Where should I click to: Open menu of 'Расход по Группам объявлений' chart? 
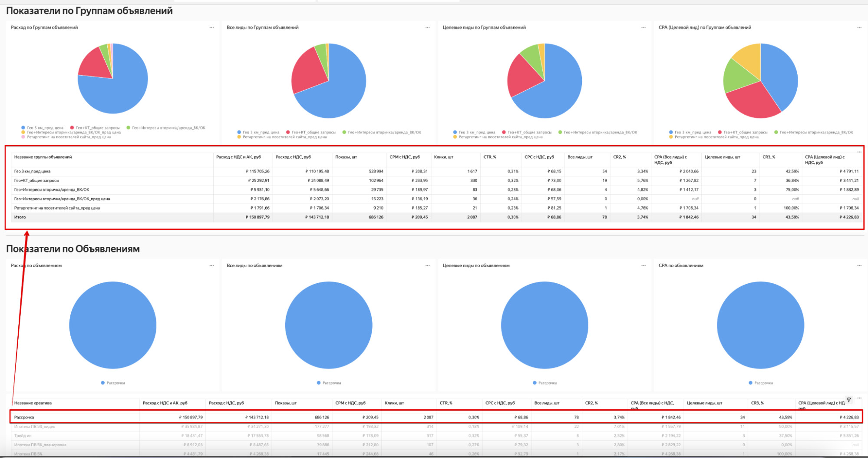[211, 27]
